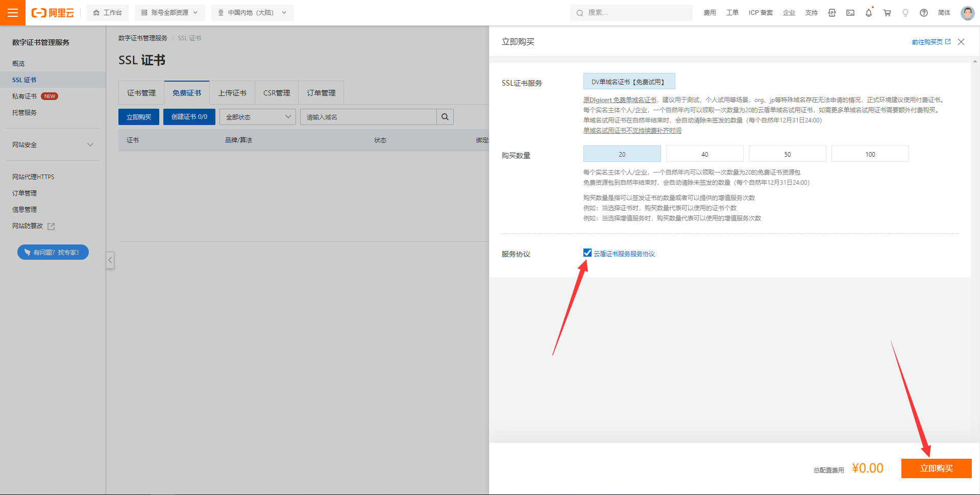Open the 支持 menu
The width and height of the screenshot is (980, 495).
click(x=812, y=13)
